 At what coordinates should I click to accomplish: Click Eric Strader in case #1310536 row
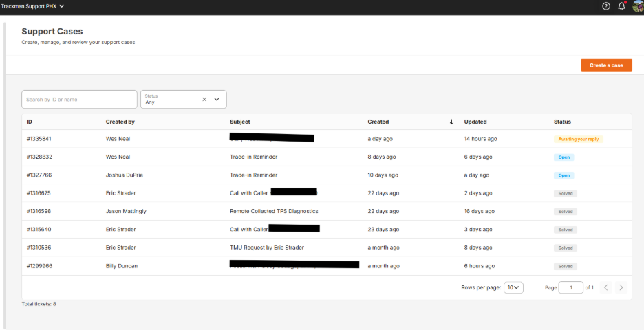pyautogui.click(x=121, y=247)
